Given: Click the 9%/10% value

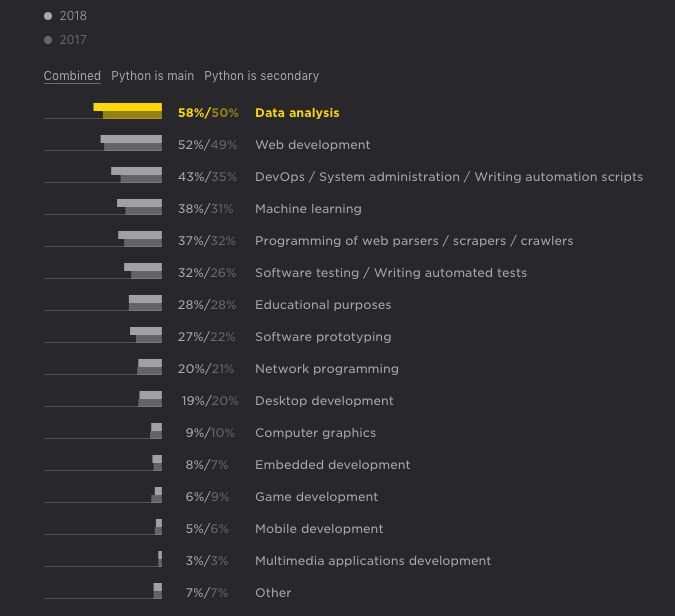Looking at the screenshot, I should [x=210, y=433].
